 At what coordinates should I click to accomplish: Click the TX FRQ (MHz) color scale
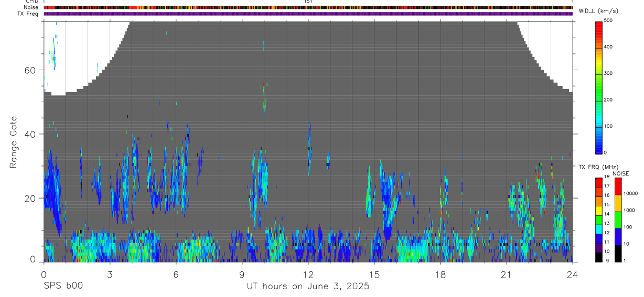(599, 219)
